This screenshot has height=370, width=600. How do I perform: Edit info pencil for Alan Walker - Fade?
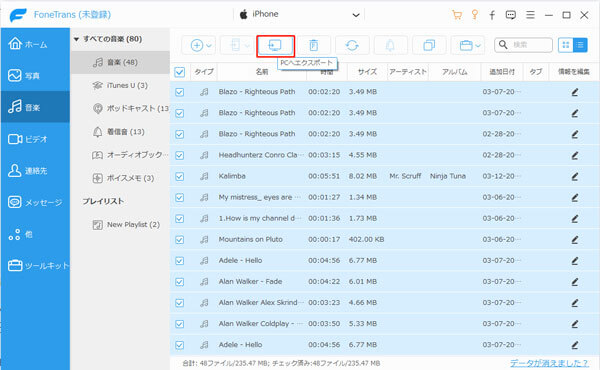(x=575, y=282)
